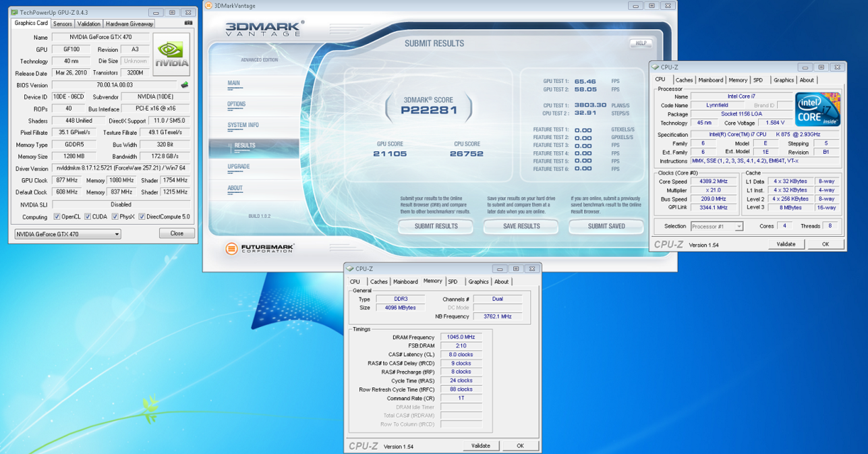868x454 pixels.
Task: Click Validate in CPU-Z processor window
Action: [x=786, y=244]
